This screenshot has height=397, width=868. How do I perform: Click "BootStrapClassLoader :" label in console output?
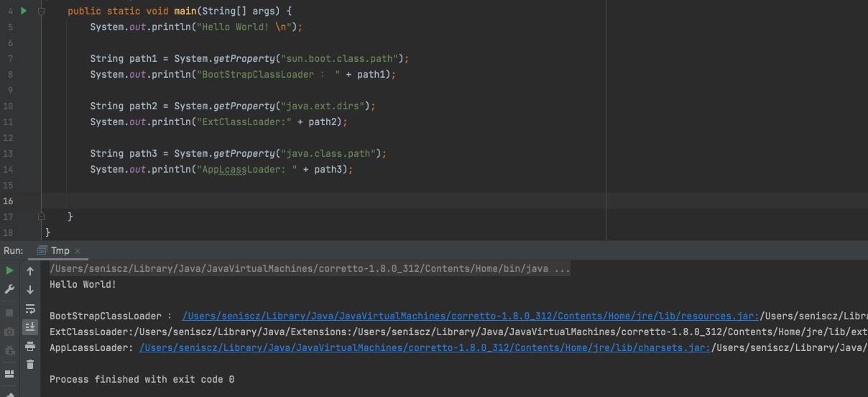click(111, 316)
